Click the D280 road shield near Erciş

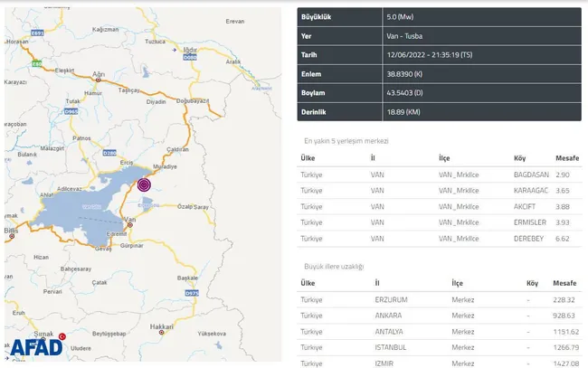(109, 154)
